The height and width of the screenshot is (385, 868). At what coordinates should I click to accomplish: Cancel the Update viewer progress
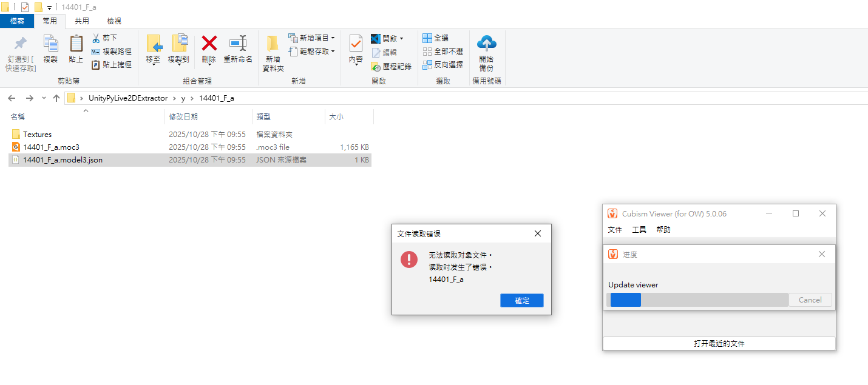[x=810, y=300]
